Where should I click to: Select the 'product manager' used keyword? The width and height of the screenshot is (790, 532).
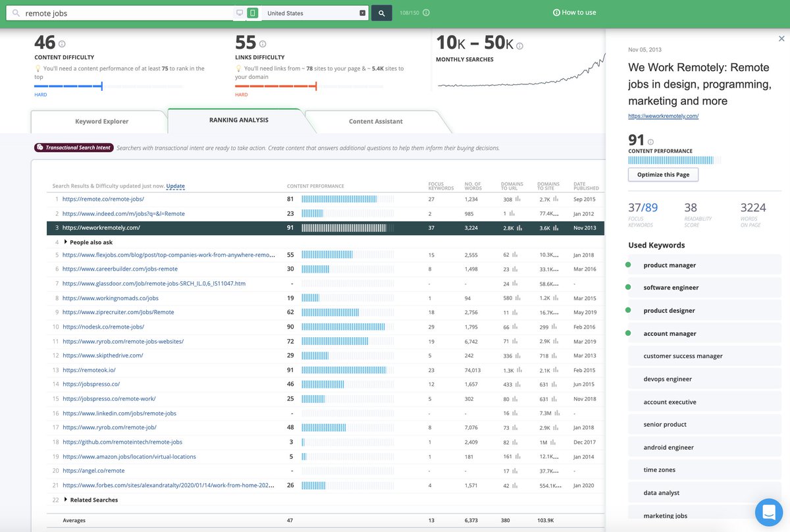pos(704,265)
